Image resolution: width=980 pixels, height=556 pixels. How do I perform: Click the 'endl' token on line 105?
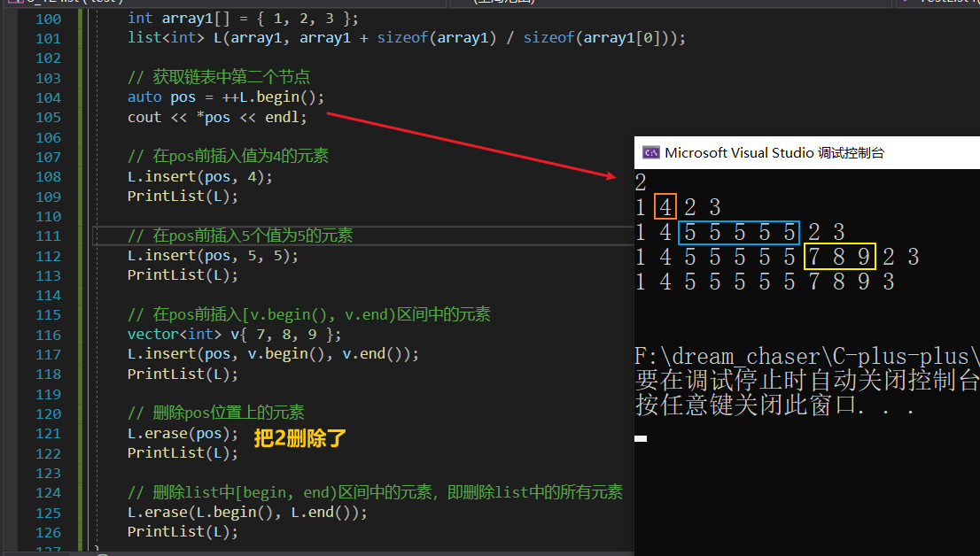coord(282,117)
